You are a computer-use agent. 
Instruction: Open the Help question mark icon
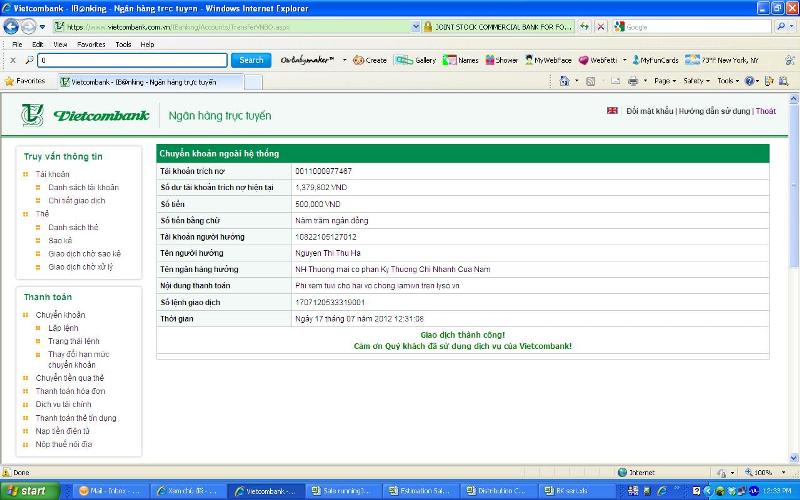[749, 81]
